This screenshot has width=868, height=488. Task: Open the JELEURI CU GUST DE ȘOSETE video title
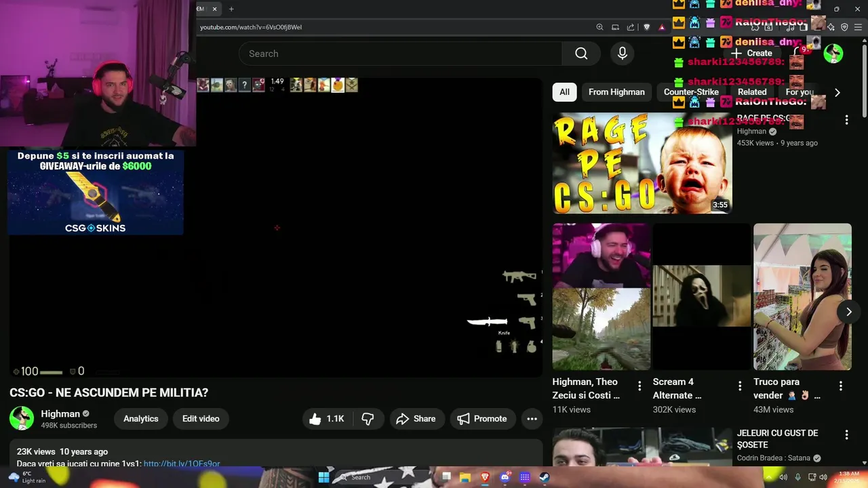[777, 439]
